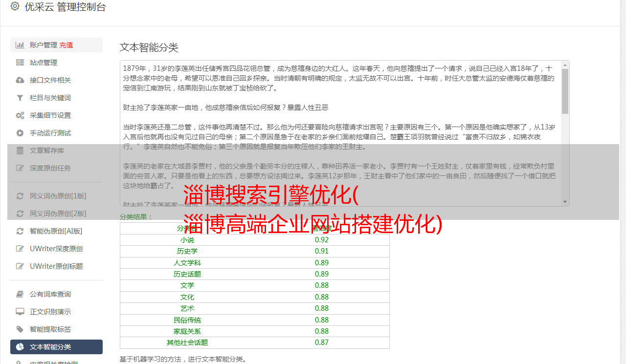The height and width of the screenshot is (364, 626).
Task: Click the monitor icon for 正文识别演示
Action: tap(20, 312)
